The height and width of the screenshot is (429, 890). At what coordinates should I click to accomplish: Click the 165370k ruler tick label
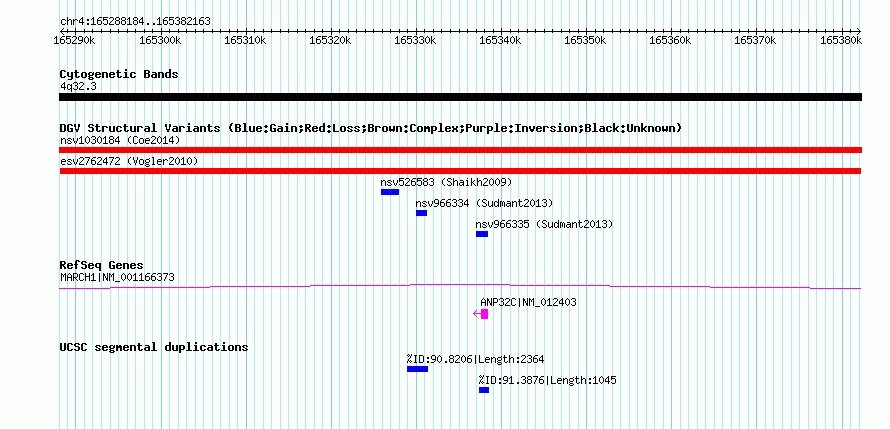click(757, 40)
